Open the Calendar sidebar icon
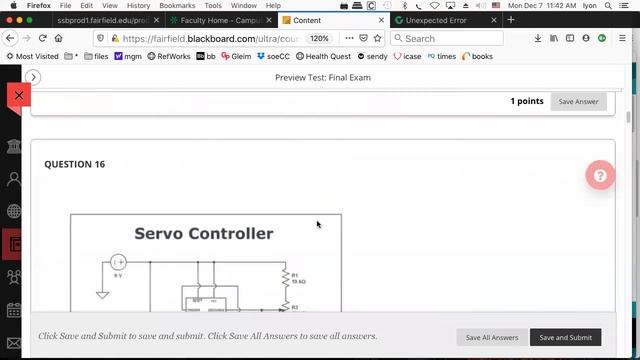The width and height of the screenshot is (640, 360). pos(13,310)
